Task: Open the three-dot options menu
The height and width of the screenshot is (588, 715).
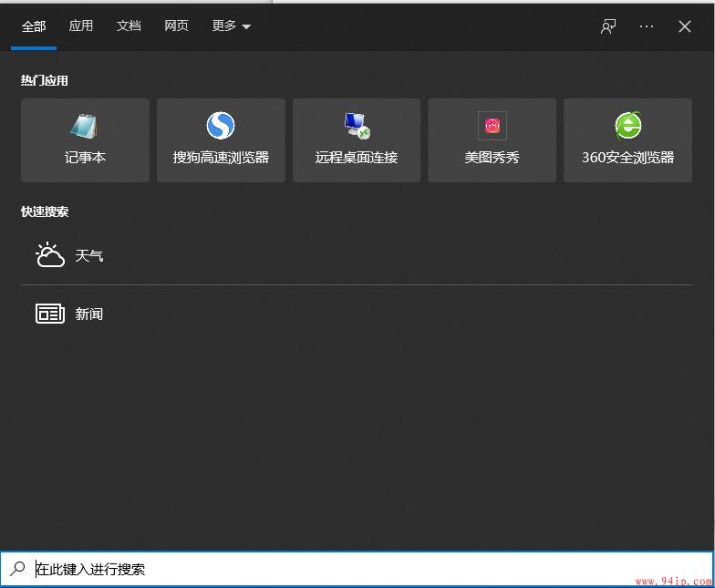Action: (646, 26)
